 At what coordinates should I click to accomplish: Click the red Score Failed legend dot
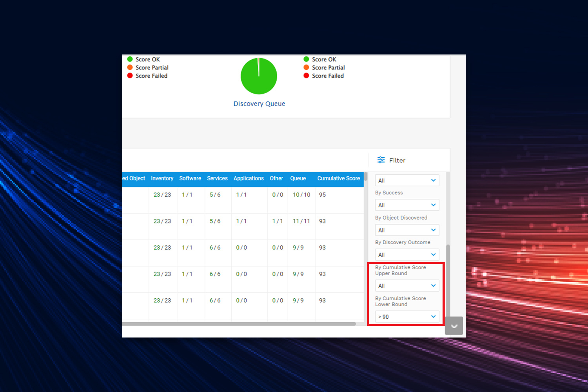pos(130,76)
